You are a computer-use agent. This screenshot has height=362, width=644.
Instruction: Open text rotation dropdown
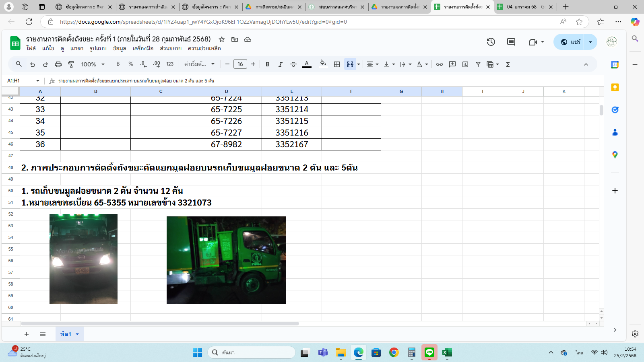pyautogui.click(x=422, y=64)
